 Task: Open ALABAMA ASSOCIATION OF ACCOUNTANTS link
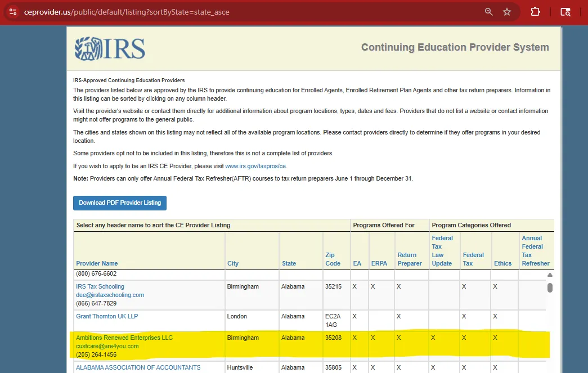(138, 367)
